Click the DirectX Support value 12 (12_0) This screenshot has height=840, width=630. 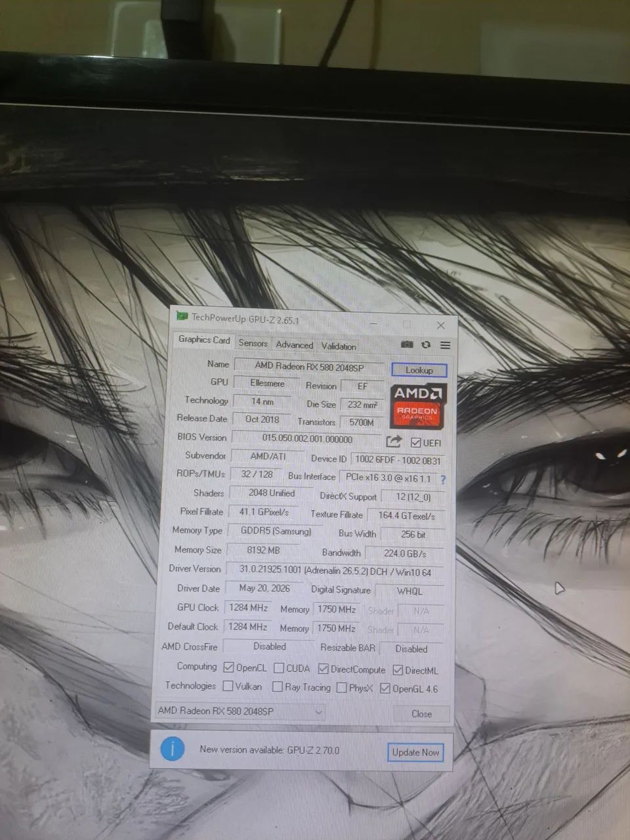click(413, 497)
